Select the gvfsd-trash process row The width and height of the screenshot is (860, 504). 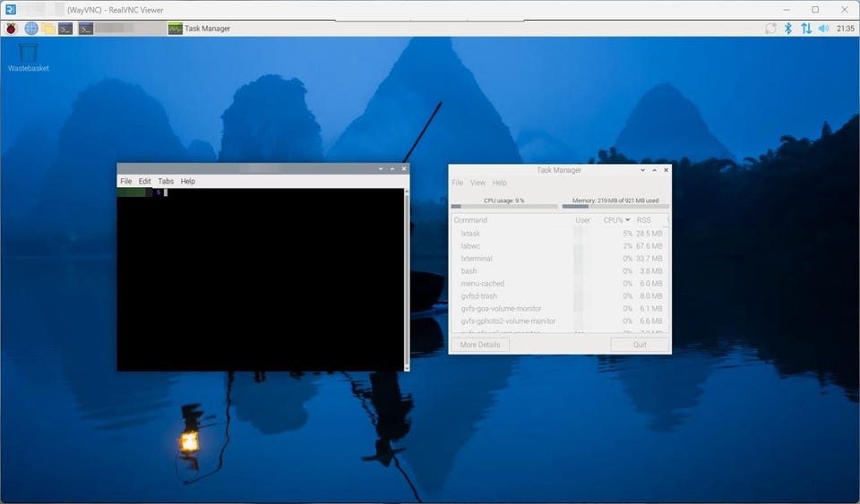point(558,295)
